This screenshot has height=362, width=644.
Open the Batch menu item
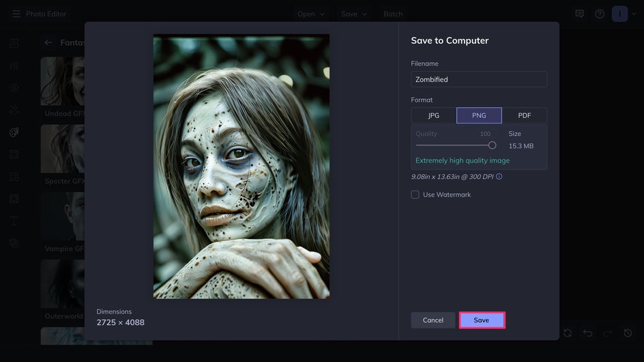point(393,14)
